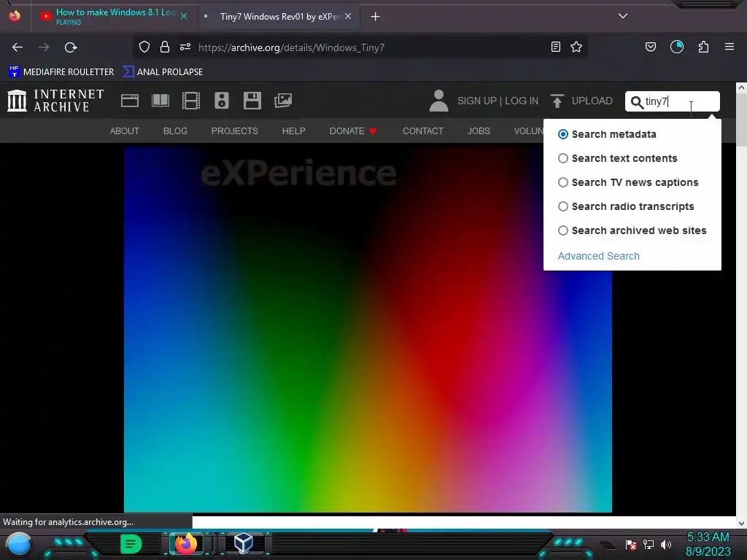This screenshot has height=560, width=747.
Task: Click the action center flag tray icon
Action: point(631,544)
